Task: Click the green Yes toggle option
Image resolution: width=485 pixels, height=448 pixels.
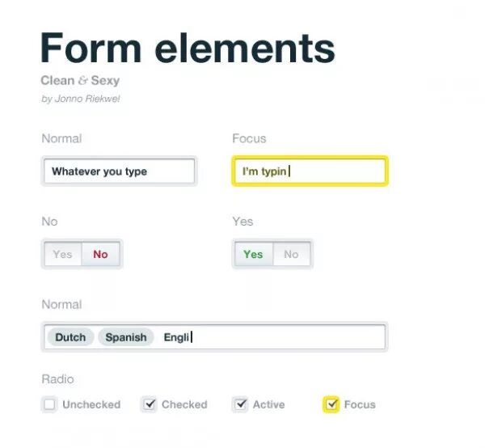Action: [x=253, y=254]
